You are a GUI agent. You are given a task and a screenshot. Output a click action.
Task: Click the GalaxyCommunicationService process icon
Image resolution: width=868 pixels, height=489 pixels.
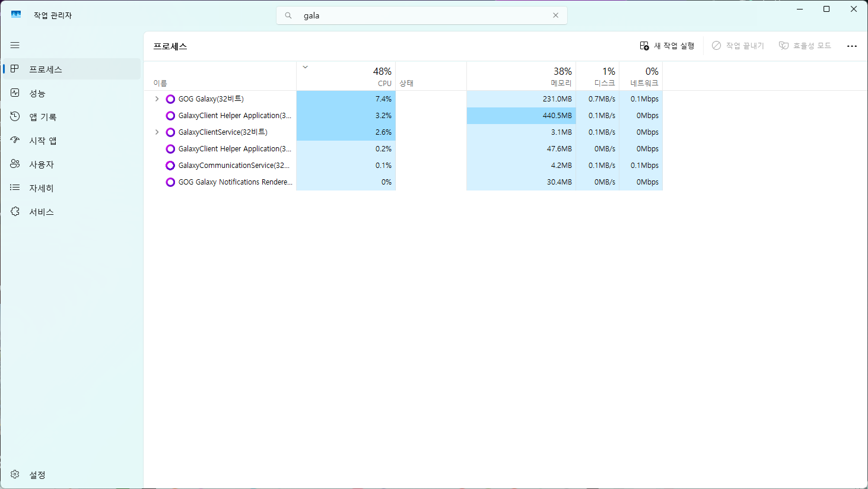coord(170,166)
